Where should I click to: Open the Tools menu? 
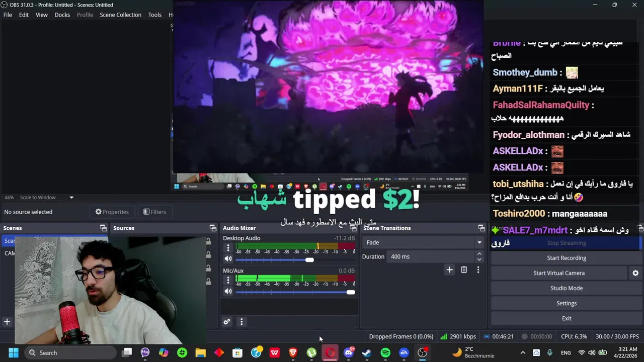point(155,15)
